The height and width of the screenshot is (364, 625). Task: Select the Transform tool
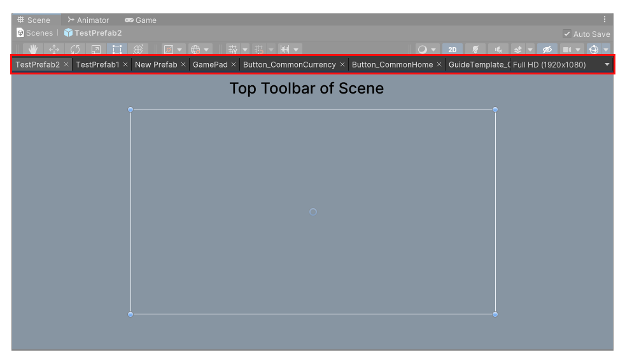pos(137,49)
